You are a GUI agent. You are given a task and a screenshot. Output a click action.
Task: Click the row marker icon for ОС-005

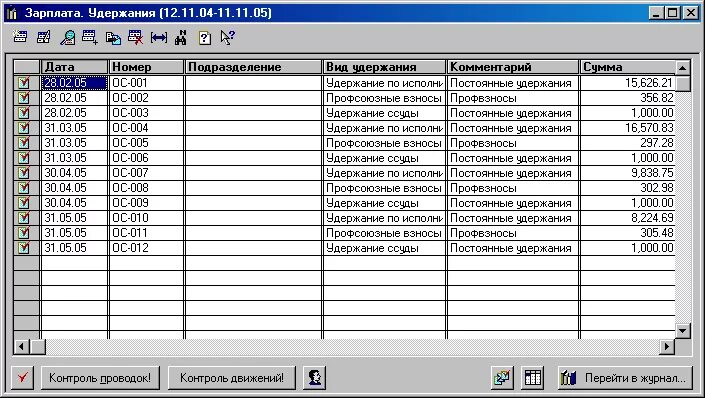24,143
